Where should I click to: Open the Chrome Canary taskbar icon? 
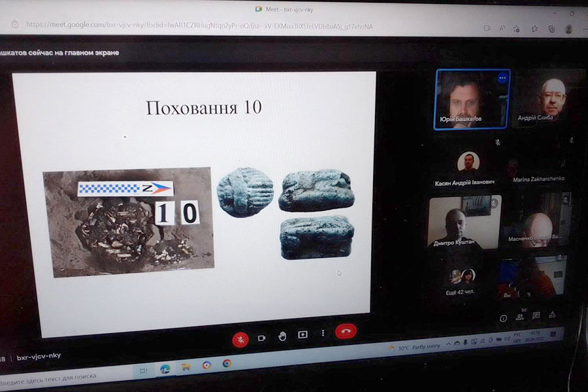point(206,365)
